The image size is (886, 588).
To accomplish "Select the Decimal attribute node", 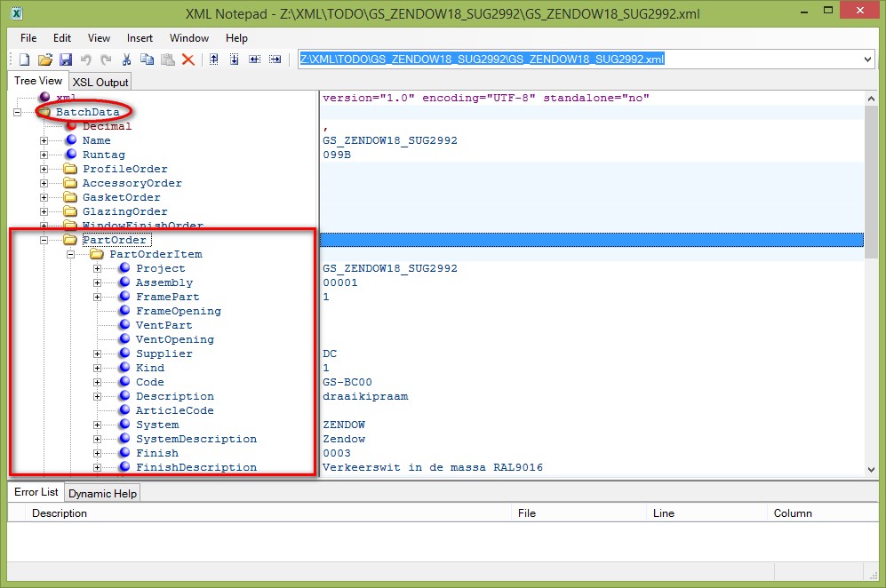I will pyautogui.click(x=107, y=126).
